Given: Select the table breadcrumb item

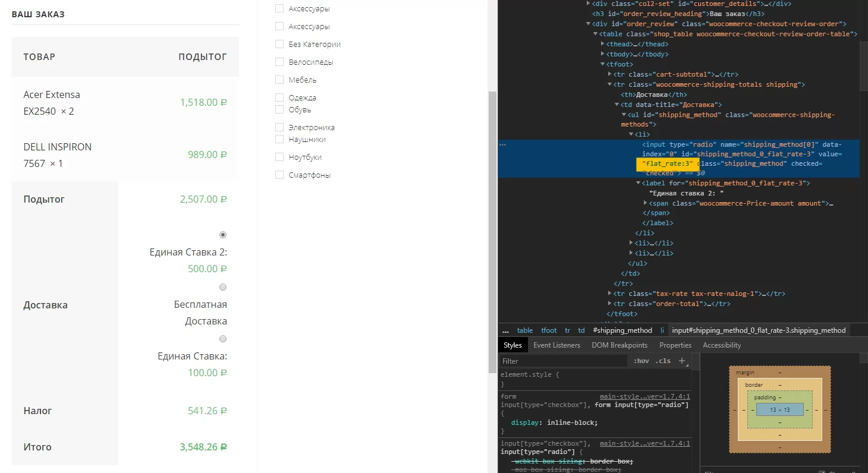Looking at the screenshot, I should (x=525, y=330).
